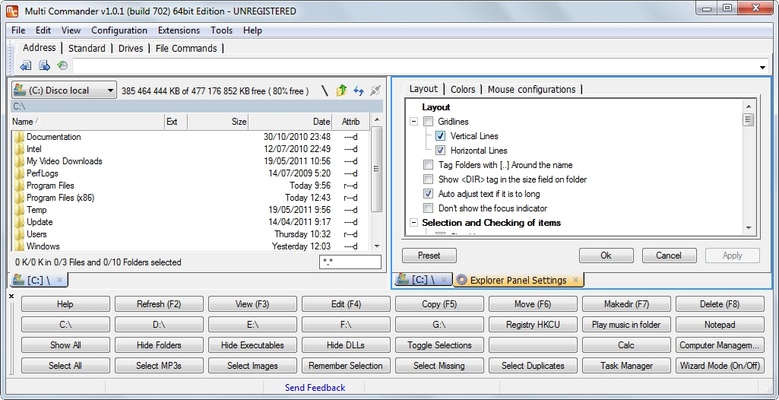Screen dimensions: 779x400
Task: Click the file list vertical scrollbar thumb
Action: click(377, 169)
